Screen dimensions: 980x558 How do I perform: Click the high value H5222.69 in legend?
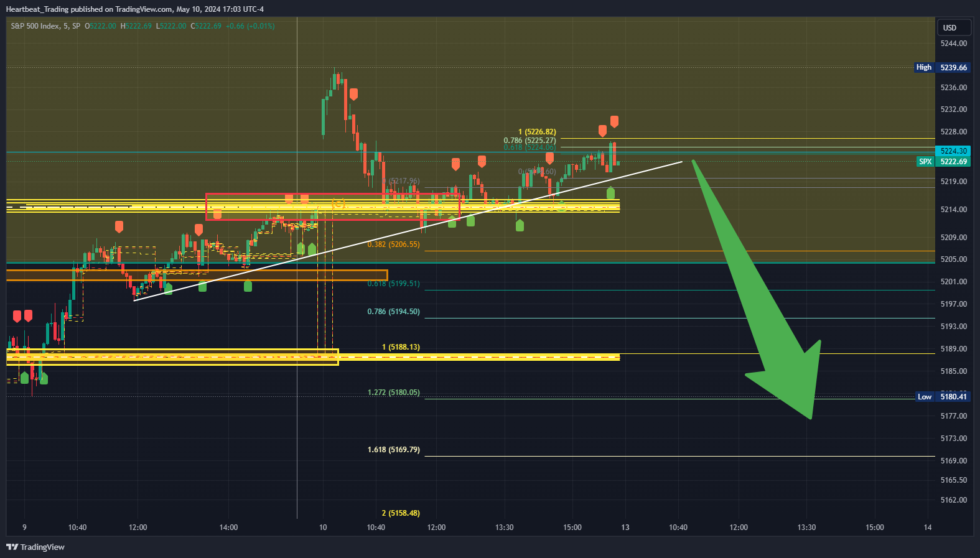[136, 26]
